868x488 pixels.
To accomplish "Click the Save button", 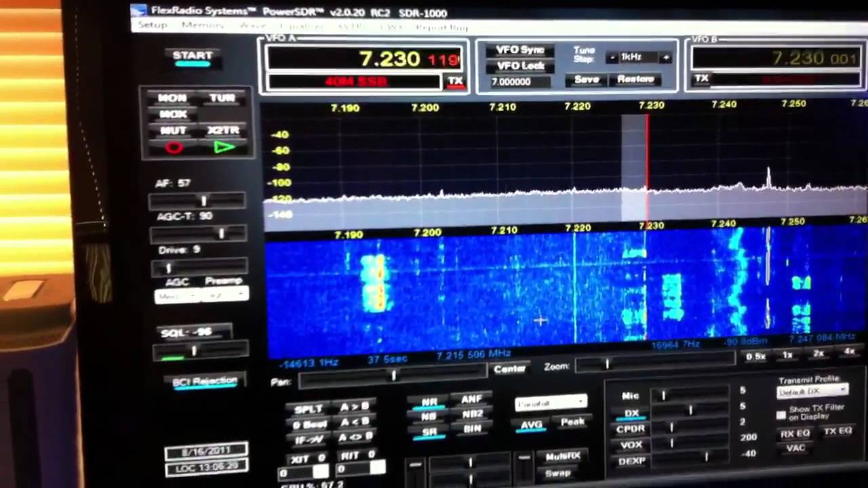I will click(x=587, y=79).
